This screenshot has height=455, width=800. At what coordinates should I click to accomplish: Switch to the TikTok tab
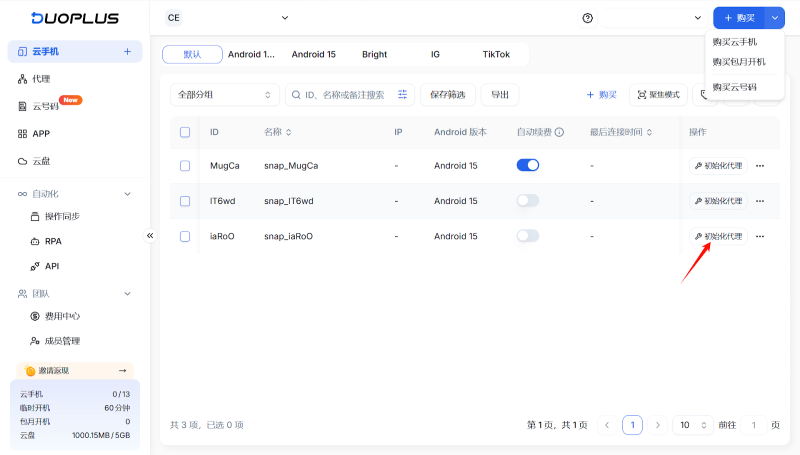(x=496, y=54)
